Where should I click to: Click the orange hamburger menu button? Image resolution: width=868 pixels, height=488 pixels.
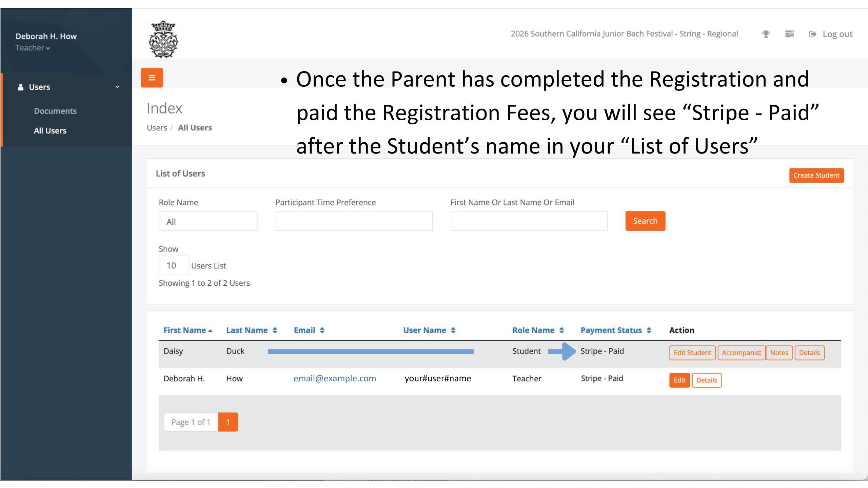[x=152, y=78]
